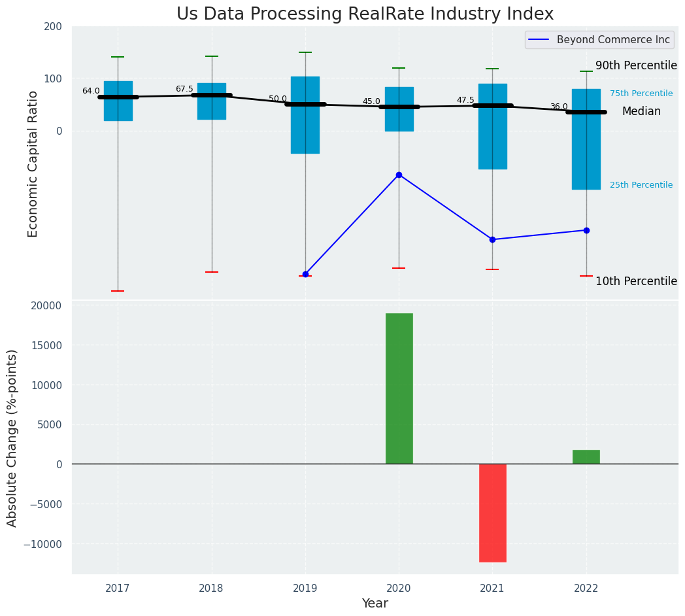Click the 67.5 median value label
This screenshot has width=685, height=616.
click(184, 89)
